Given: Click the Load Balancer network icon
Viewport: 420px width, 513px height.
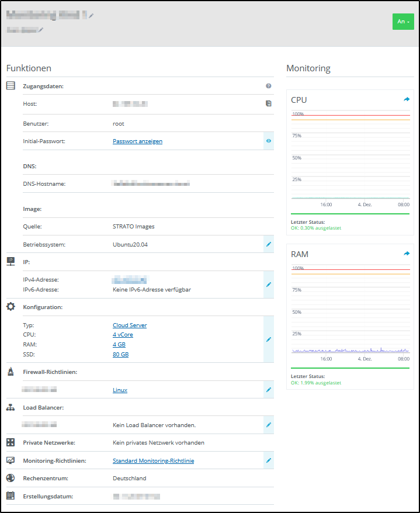Looking at the screenshot, I should click(x=11, y=407).
